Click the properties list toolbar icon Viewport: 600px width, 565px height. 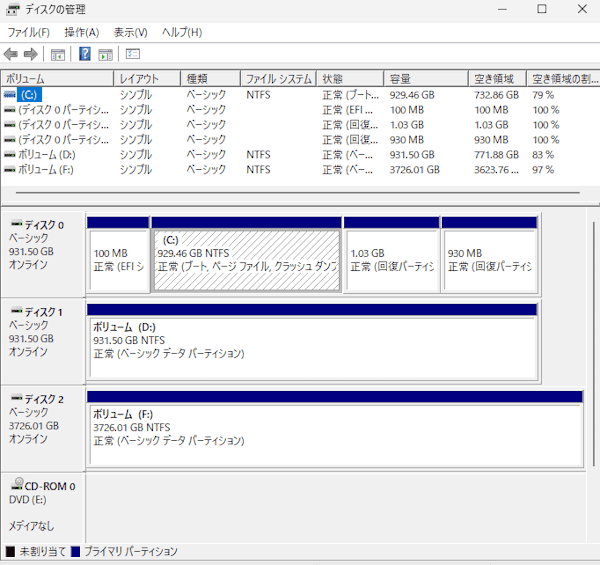[133, 54]
